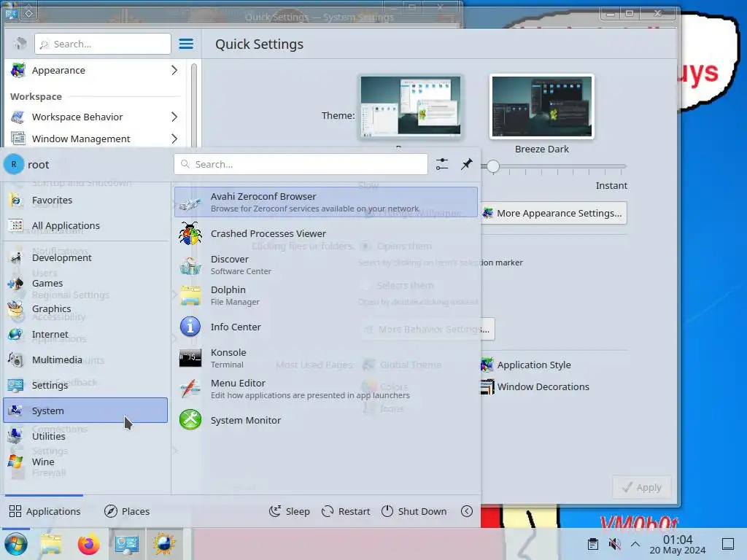The height and width of the screenshot is (560, 747).
Task: Open Games category
Action: 86,284
